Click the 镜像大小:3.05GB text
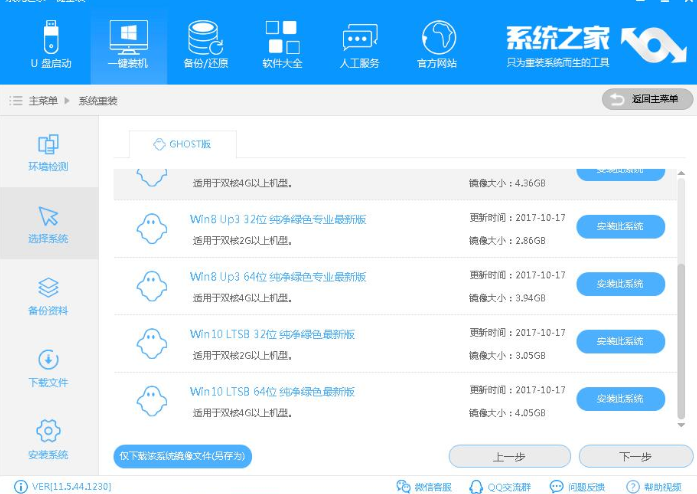 507,355
